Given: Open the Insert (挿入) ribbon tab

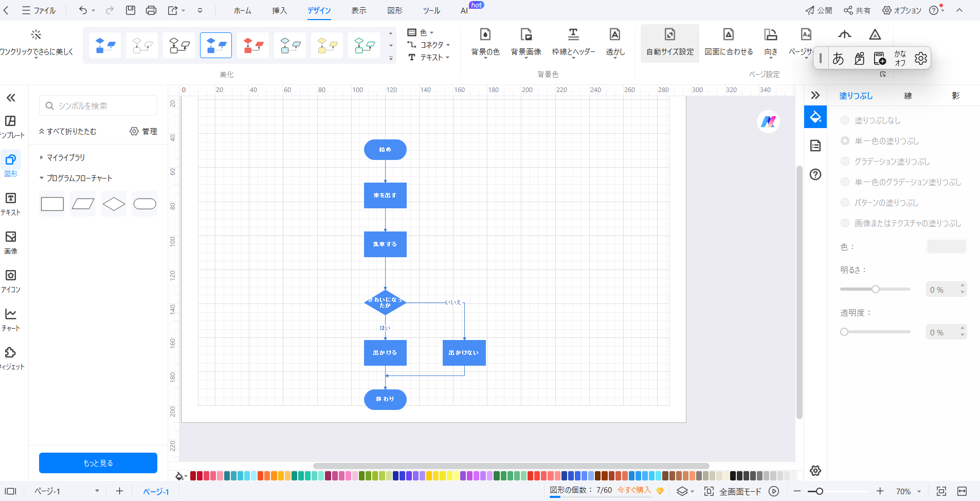Looking at the screenshot, I should [x=280, y=10].
